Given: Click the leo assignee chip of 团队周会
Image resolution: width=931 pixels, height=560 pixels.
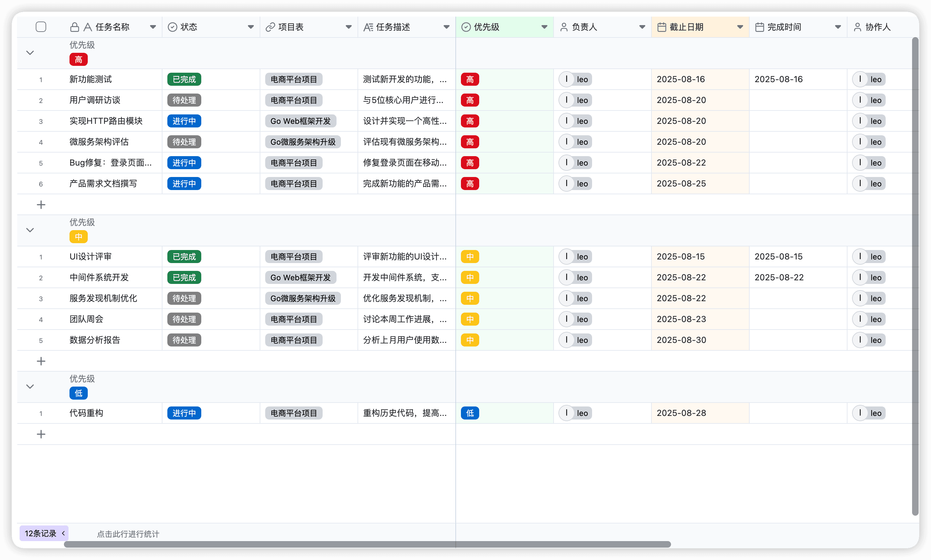Looking at the screenshot, I should click(575, 319).
